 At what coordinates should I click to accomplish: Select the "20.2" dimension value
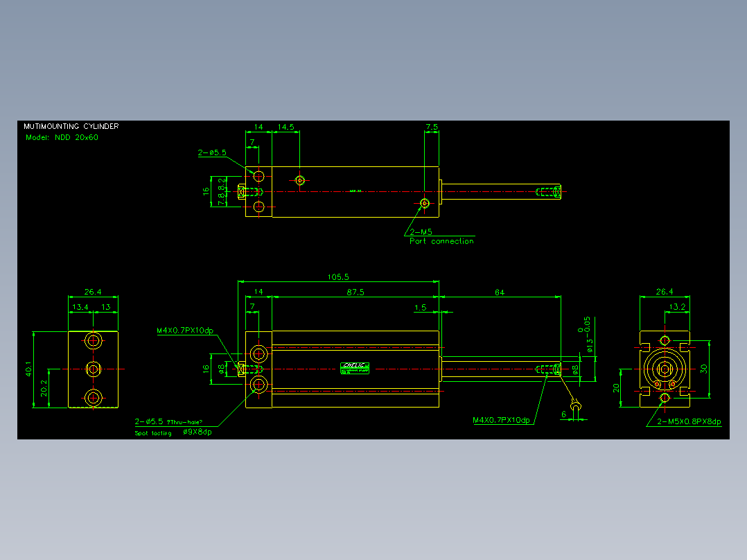point(44,388)
